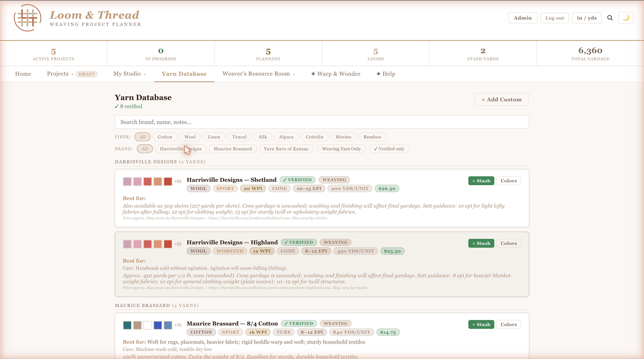Enable Weaving Yarn Only filter
The image size is (644, 359).
341,149
